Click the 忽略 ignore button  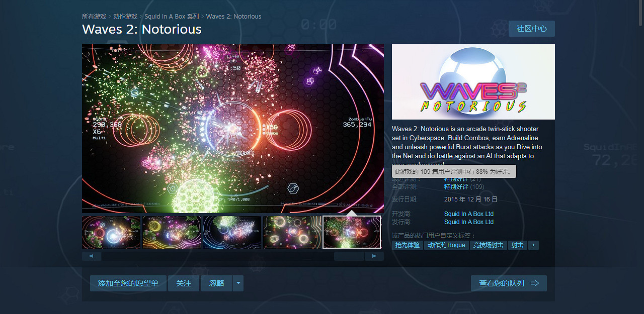(x=217, y=283)
